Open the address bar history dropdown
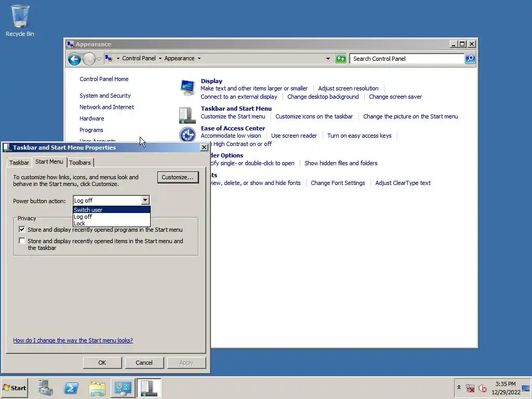The image size is (532, 399). [328, 59]
